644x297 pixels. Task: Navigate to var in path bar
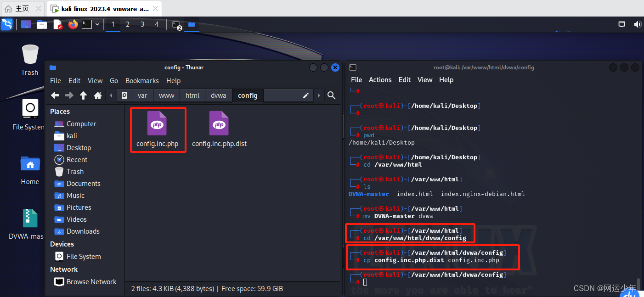coord(142,95)
